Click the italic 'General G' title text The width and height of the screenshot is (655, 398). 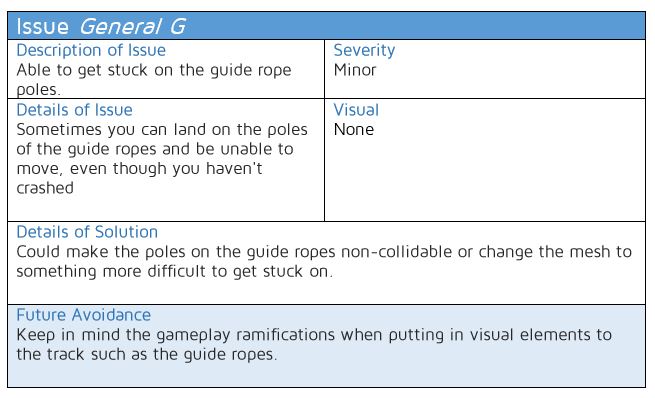point(133,27)
